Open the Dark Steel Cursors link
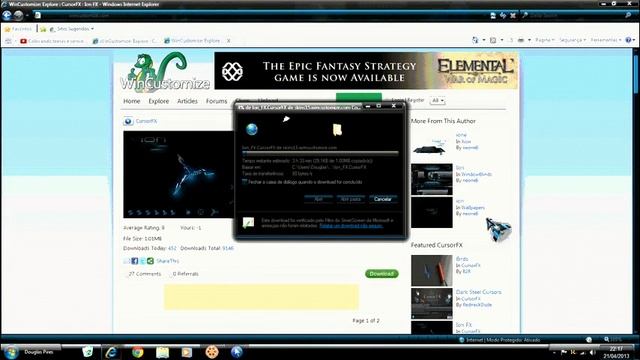Screen dimensions: 640x360 (x=479, y=292)
